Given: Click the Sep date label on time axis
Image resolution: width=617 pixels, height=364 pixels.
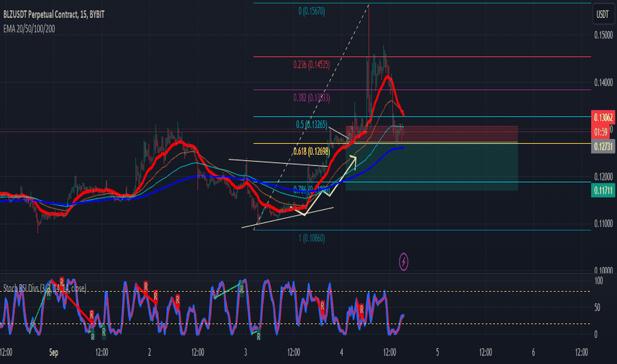Looking at the screenshot, I should (x=54, y=352).
